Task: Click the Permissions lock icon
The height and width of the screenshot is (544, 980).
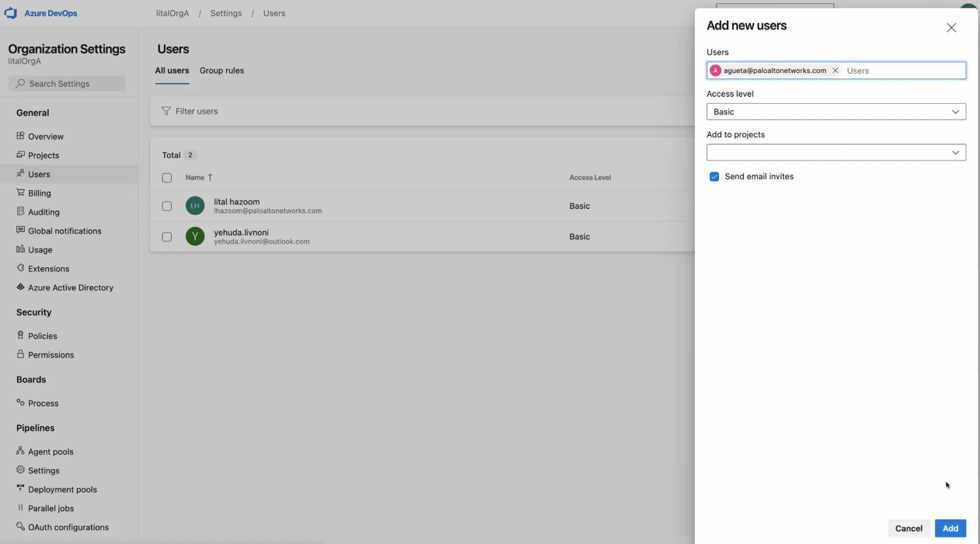Action: tap(20, 355)
